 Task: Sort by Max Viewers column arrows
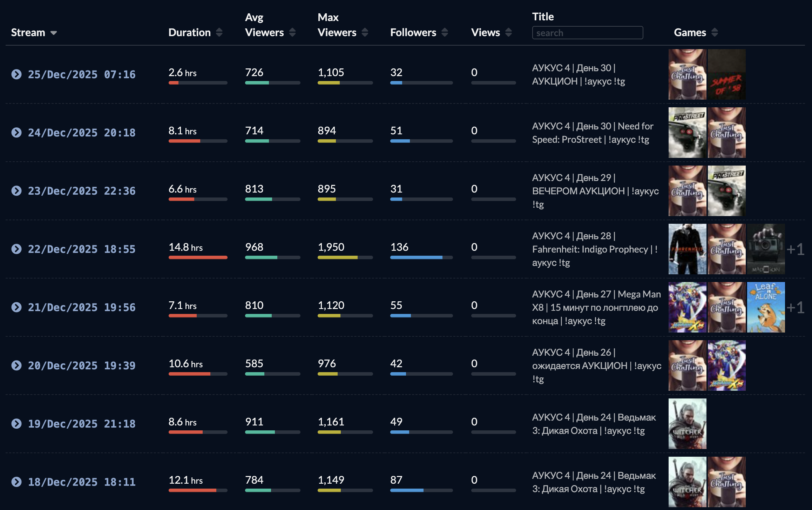365,33
